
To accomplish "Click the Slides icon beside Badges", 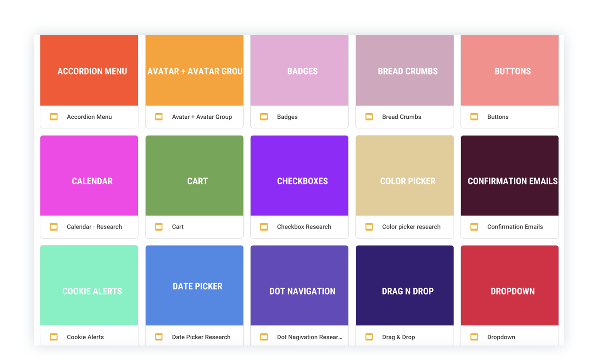I will 264,117.
